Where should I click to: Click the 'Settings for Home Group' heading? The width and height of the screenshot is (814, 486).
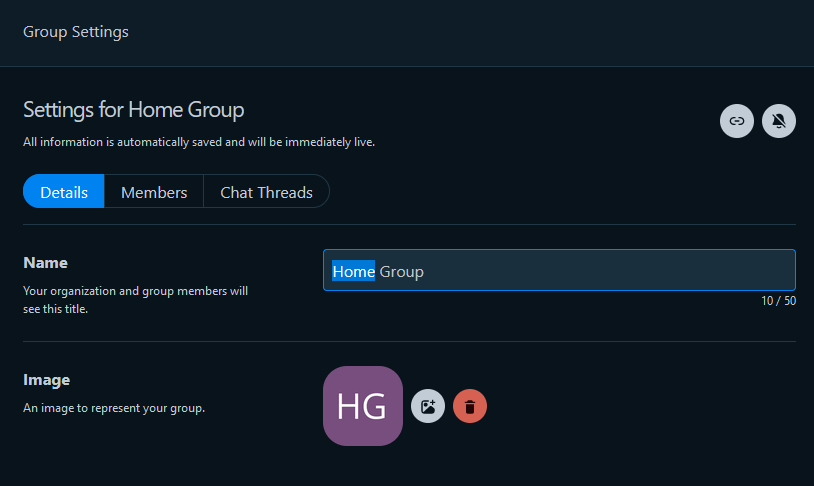pyautogui.click(x=133, y=110)
